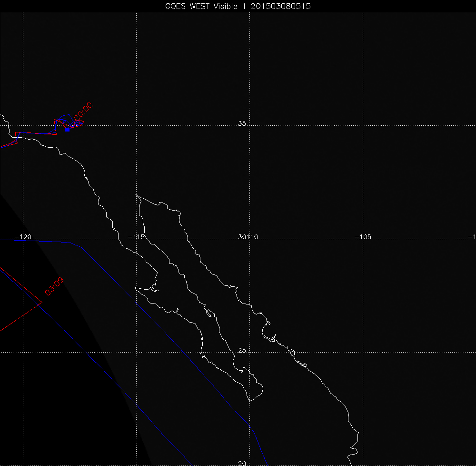This screenshot has width=476, height=466.
Task: Click the timestamp 201503080515 in the title
Action: [281, 6]
